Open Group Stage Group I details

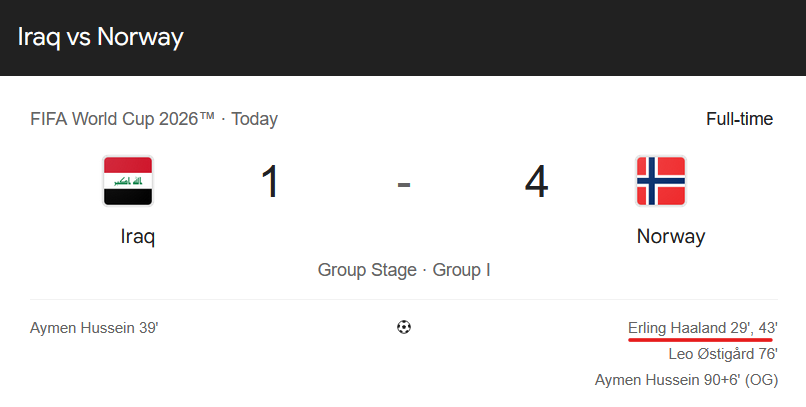tap(404, 270)
